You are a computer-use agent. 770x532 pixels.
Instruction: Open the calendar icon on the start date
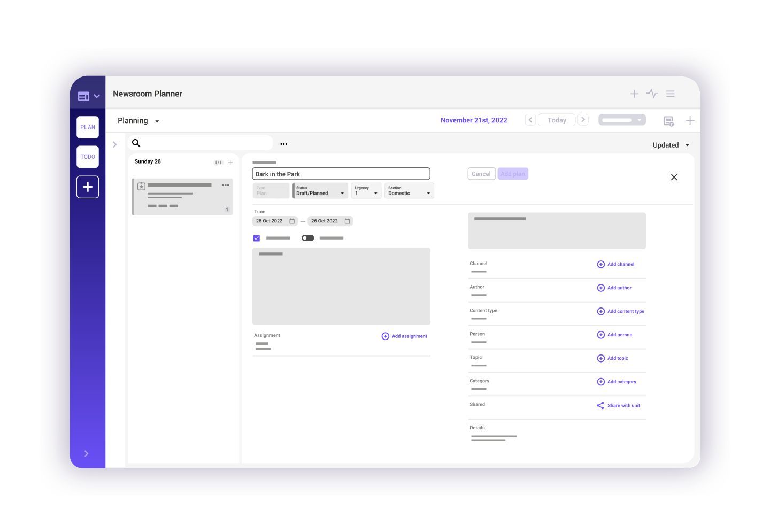[292, 221]
